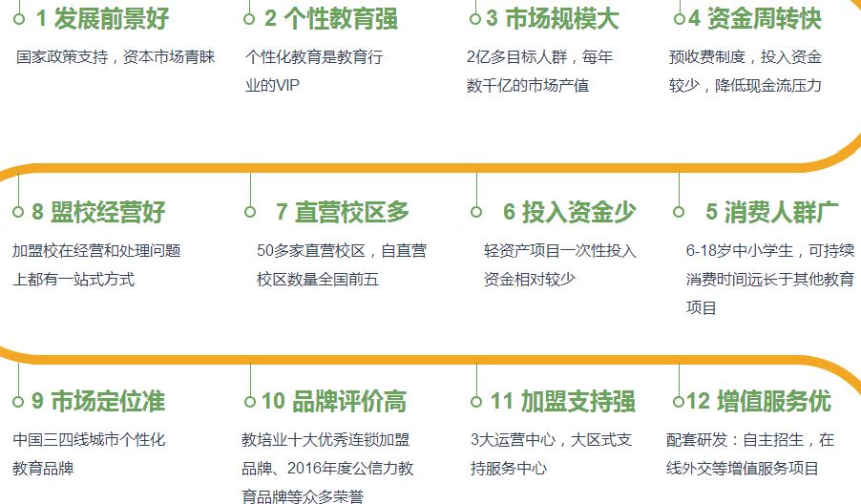Click the text 轻资产项目一次性投入

click(x=560, y=251)
